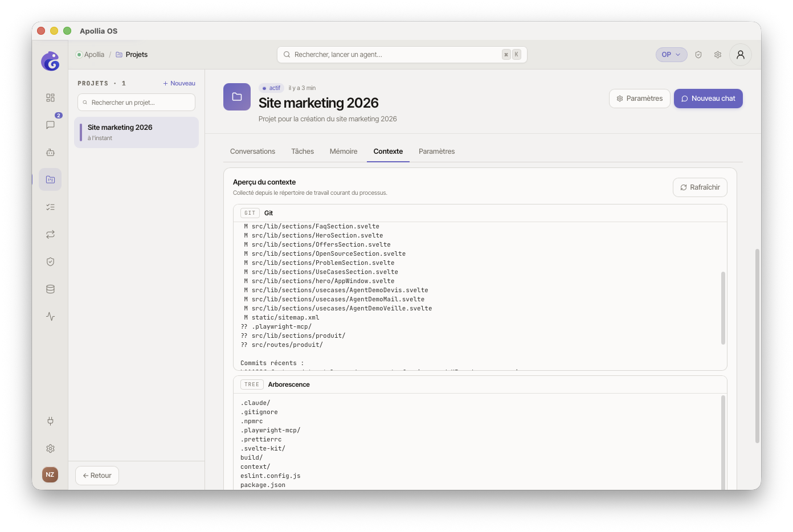Click the purple project folder icon
793x532 pixels.
click(237, 97)
